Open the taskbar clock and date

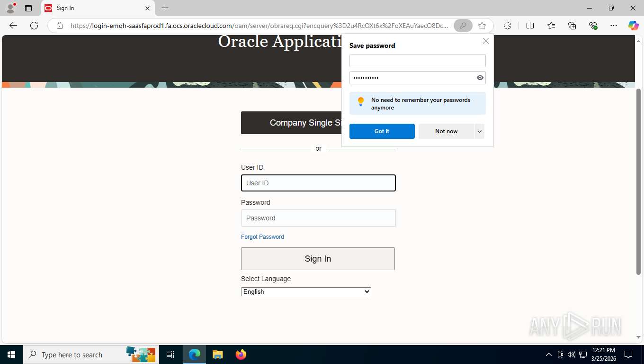604,355
